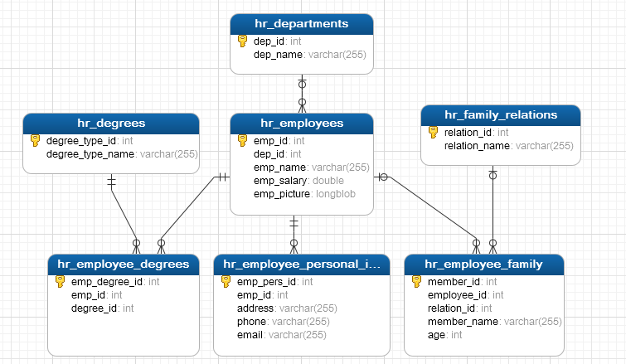The width and height of the screenshot is (626, 364).
Task: Click the key icon beside emp_pers_id
Action: coord(226,281)
